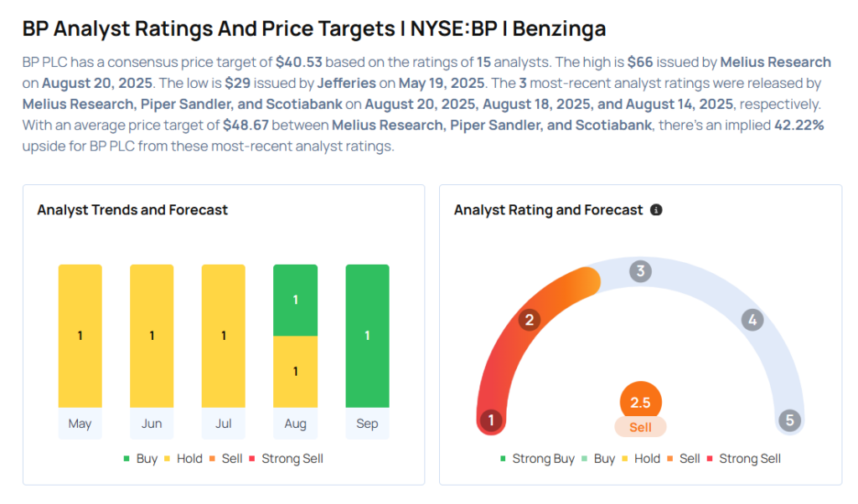Click gauge marker number 4
The image size is (858, 504).
click(x=752, y=320)
